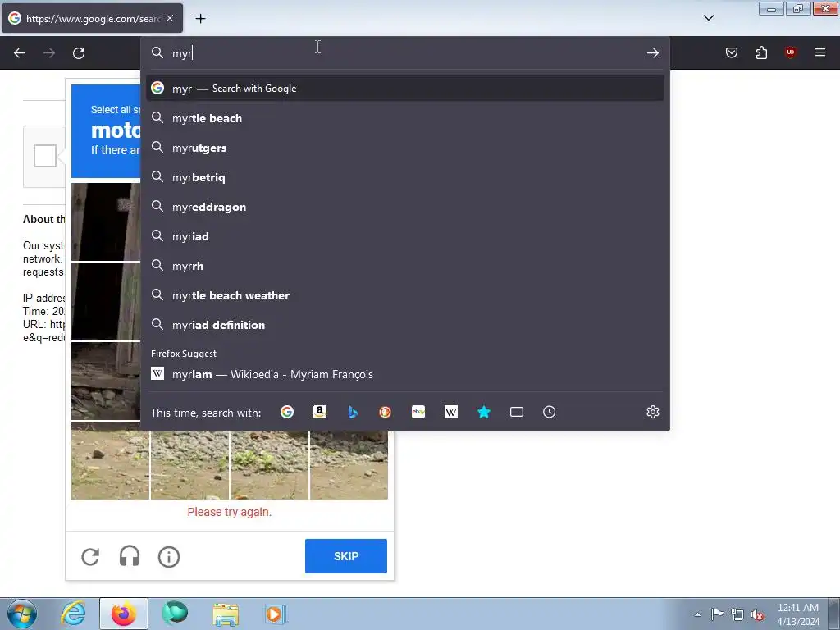Open the Firefox application menu
The image size is (840, 630).
pos(819,52)
